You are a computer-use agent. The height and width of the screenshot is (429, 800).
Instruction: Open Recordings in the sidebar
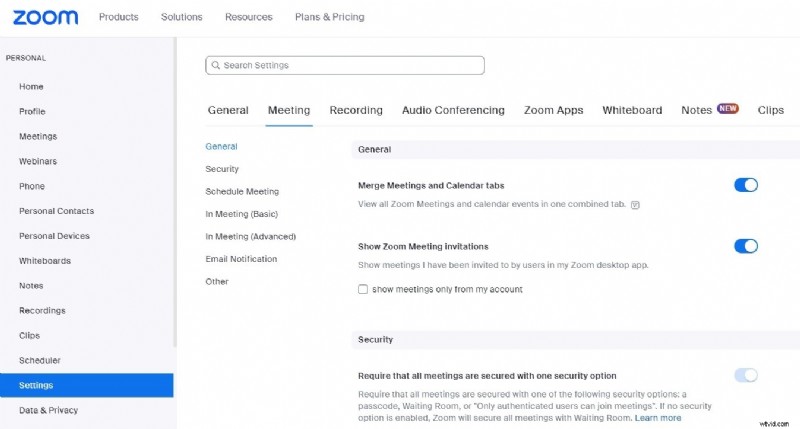click(42, 311)
